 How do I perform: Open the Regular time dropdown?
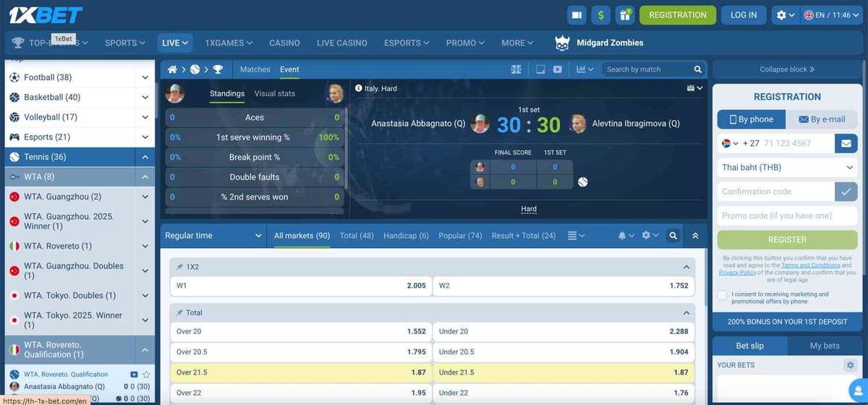click(x=213, y=236)
